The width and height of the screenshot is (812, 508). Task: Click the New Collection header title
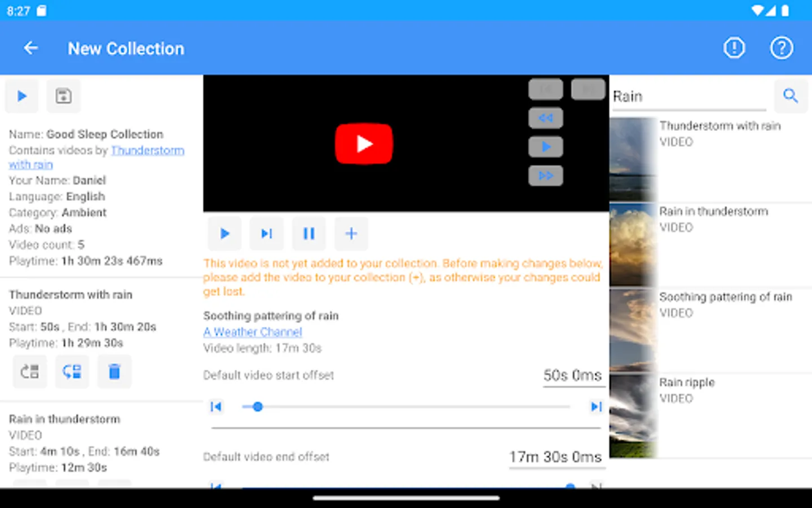126,49
